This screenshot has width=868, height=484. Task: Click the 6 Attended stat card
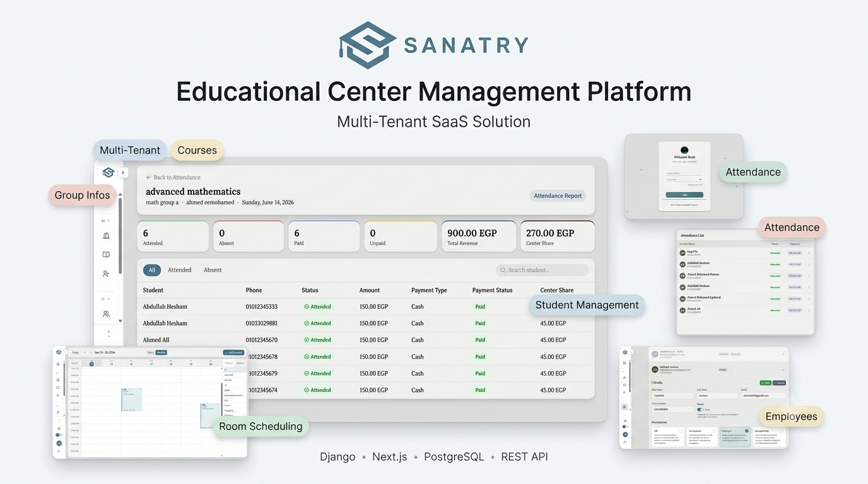[x=173, y=236]
